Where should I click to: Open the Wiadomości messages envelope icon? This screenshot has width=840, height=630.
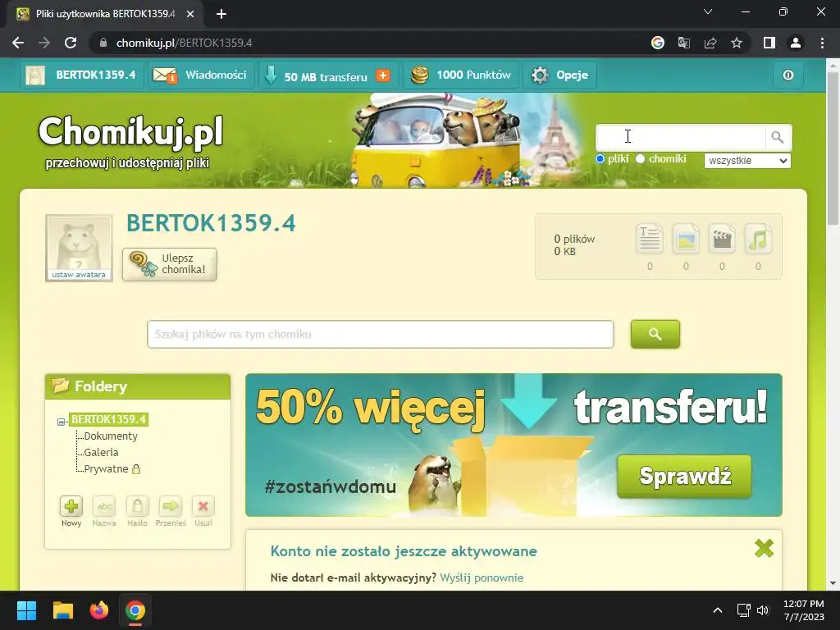(164, 75)
